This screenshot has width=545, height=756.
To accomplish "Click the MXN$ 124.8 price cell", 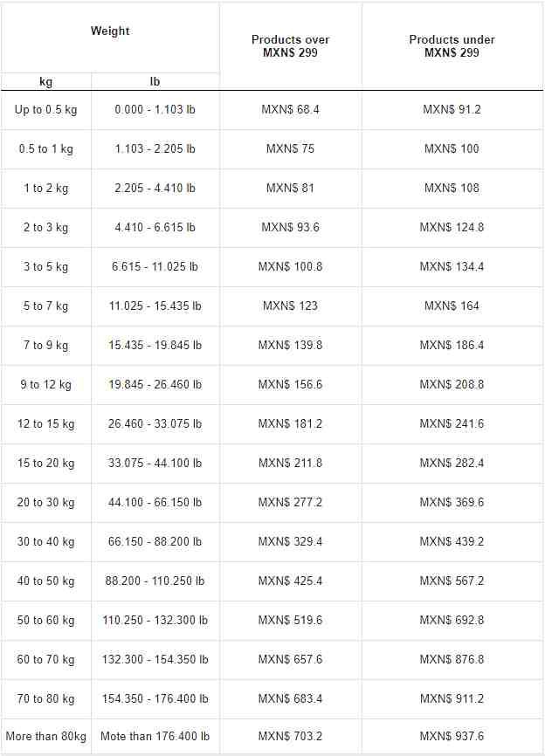I will pyautogui.click(x=452, y=227).
